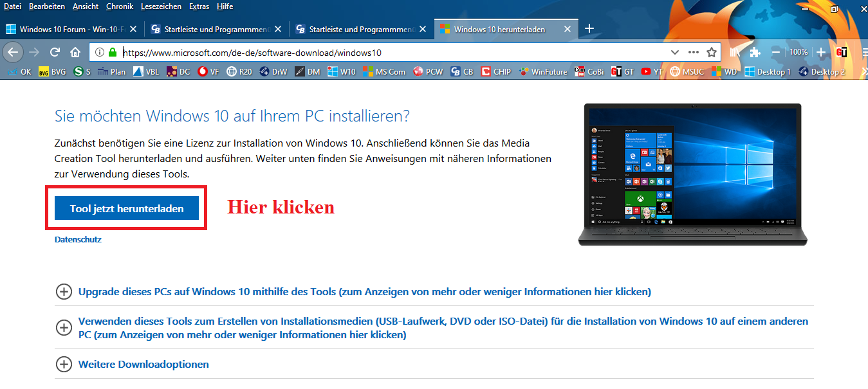Bookmark this page with the star icon
The image size is (868, 389).
711,52
